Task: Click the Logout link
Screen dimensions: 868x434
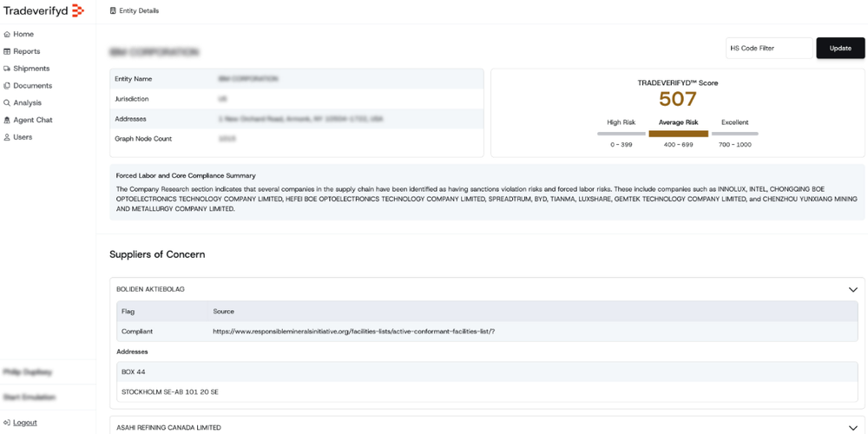Action: click(x=25, y=423)
